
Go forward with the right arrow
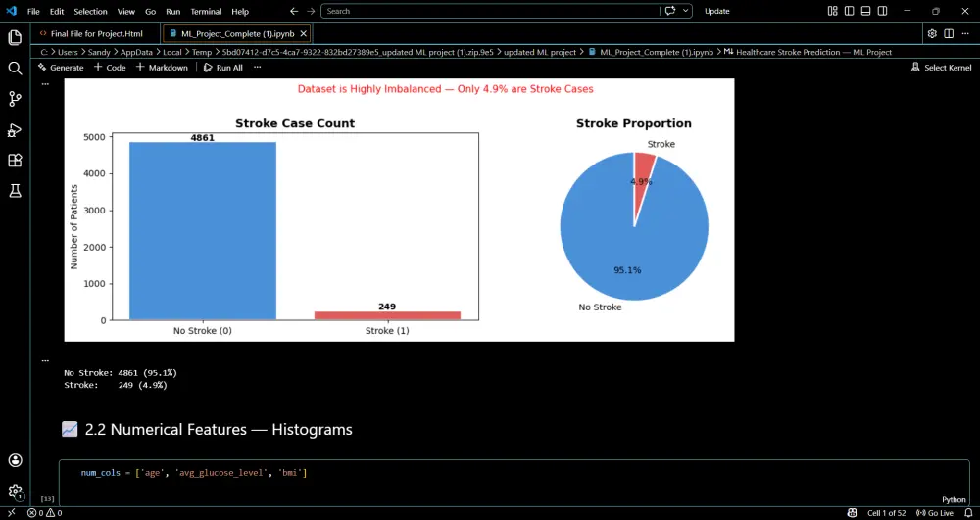(x=311, y=11)
